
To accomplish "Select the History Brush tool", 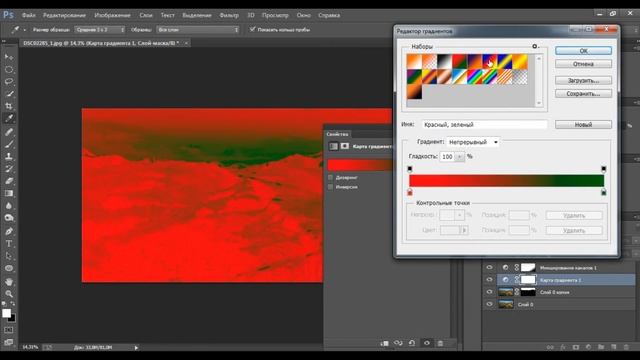I will pyautogui.click(x=9, y=169).
